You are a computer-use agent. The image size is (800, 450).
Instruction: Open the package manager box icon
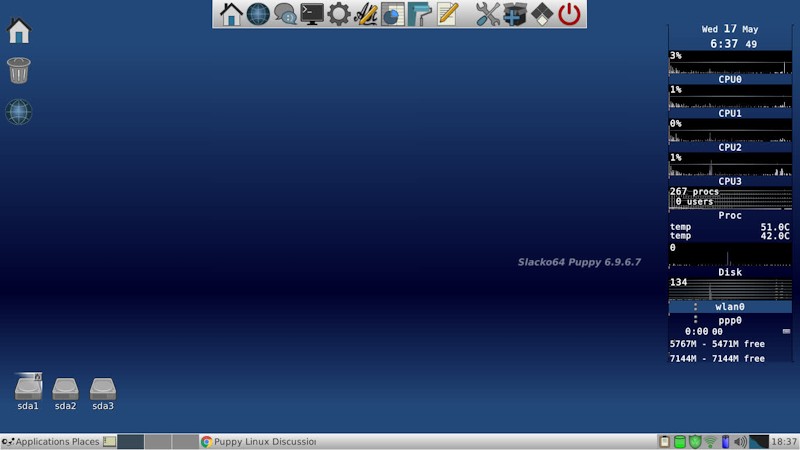pos(514,14)
